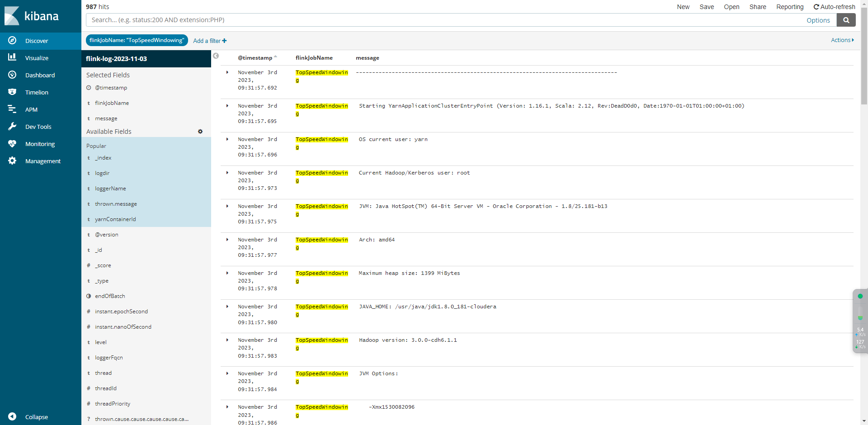Sort by @timestamp column arrow
This screenshot has height=425, width=868.
click(x=275, y=57)
